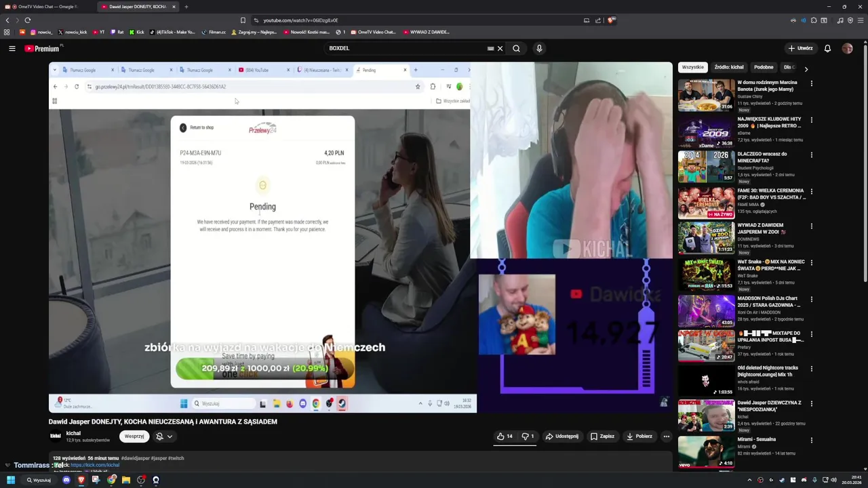The height and width of the screenshot is (488, 868).
Task: Click the taskbar Wyszukaj search box
Action: click(39, 480)
